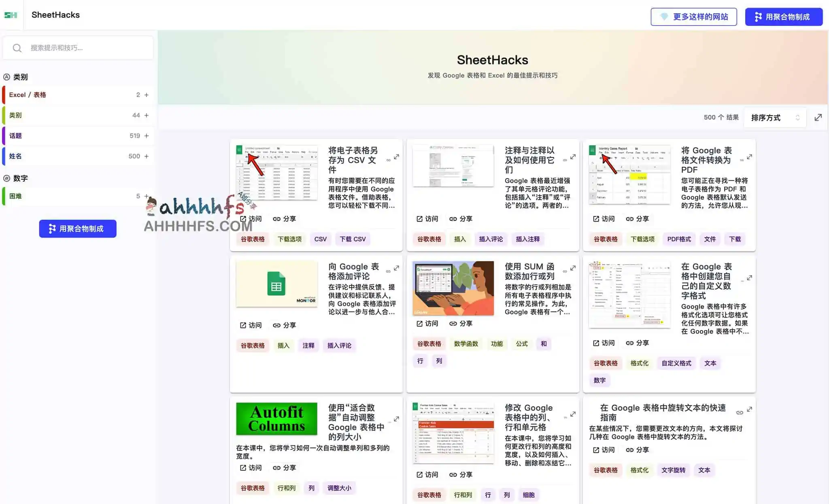Click the SheetHacks SH logo icon
This screenshot has height=504, width=829.
click(x=11, y=15)
